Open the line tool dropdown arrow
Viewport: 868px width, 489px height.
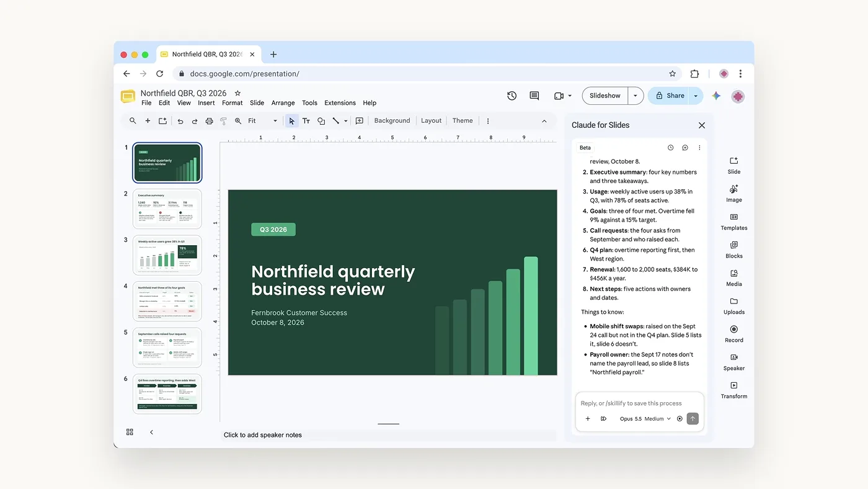[x=345, y=121]
